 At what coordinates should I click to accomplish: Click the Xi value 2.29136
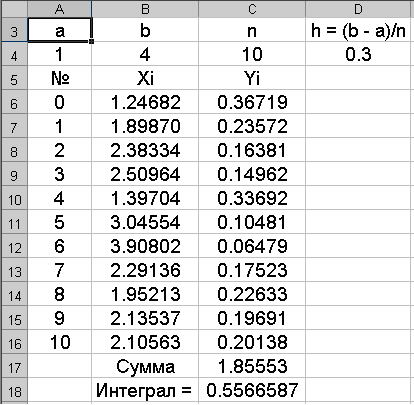(x=145, y=270)
